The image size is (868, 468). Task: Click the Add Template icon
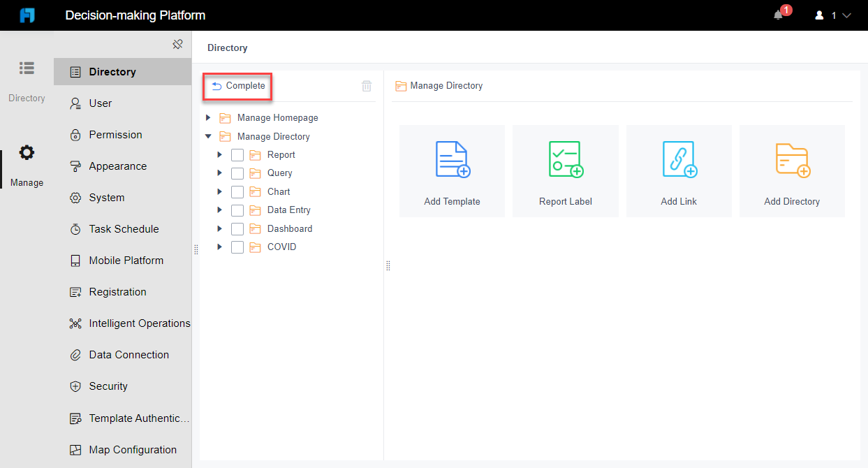(453, 159)
